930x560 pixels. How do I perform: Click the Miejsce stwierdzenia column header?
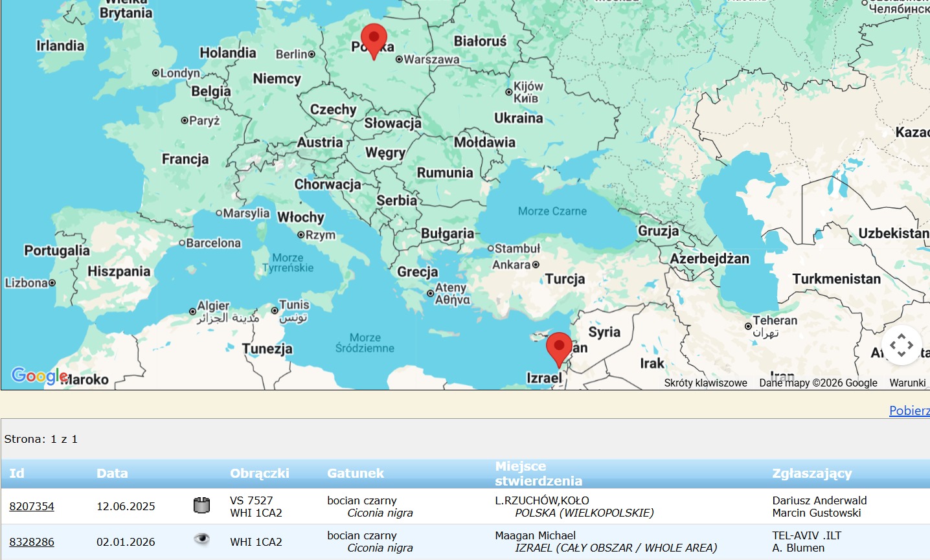click(x=538, y=473)
